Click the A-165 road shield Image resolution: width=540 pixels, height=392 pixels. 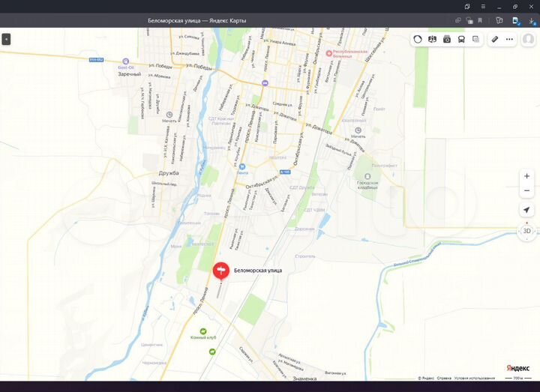(x=285, y=172)
